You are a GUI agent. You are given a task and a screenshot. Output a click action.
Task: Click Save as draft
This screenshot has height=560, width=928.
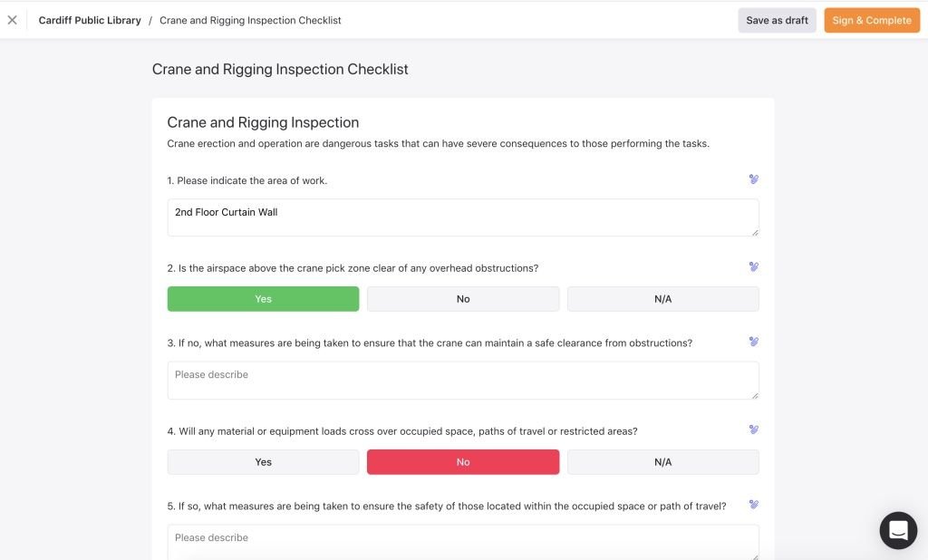[x=776, y=19]
